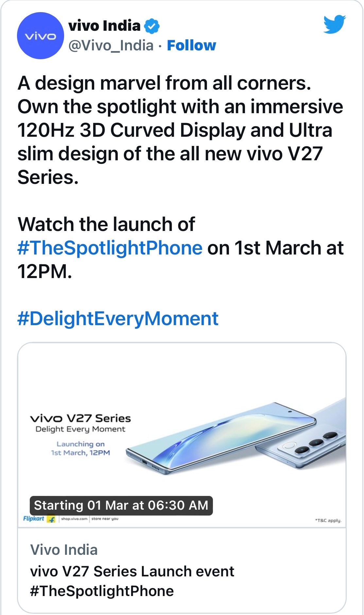Open Twitter via the bird logo
The width and height of the screenshot is (364, 615).
pos(335,24)
